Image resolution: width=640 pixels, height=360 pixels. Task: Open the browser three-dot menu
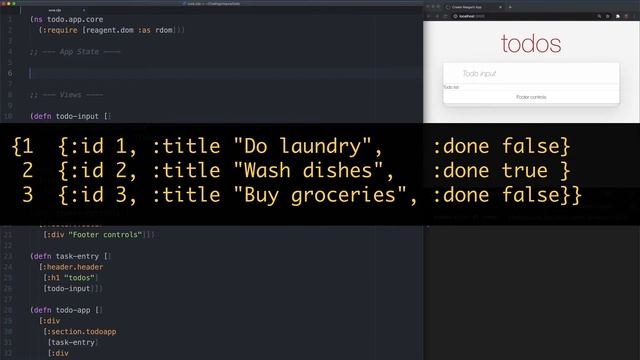(x=635, y=16)
